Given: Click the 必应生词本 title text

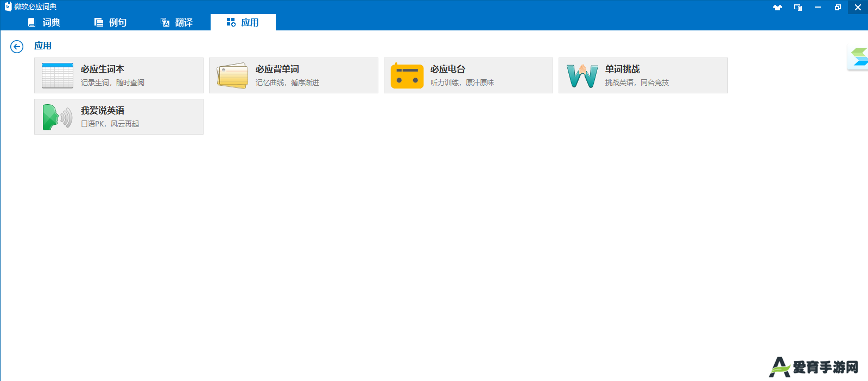Looking at the screenshot, I should coord(103,69).
